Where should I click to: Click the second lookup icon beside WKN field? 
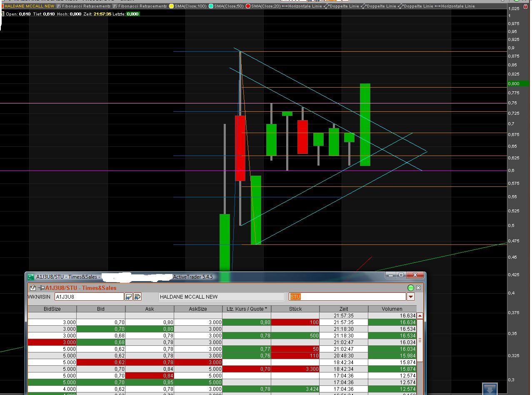(137, 297)
